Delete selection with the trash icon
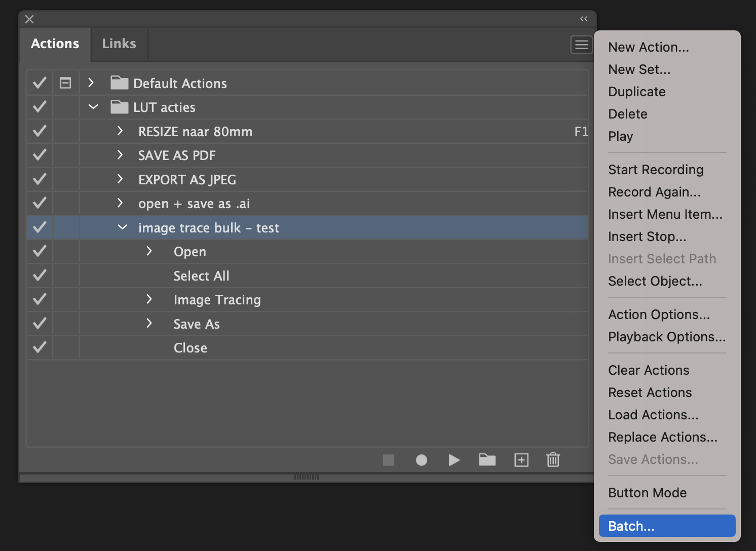The height and width of the screenshot is (551, 756). pyautogui.click(x=553, y=460)
